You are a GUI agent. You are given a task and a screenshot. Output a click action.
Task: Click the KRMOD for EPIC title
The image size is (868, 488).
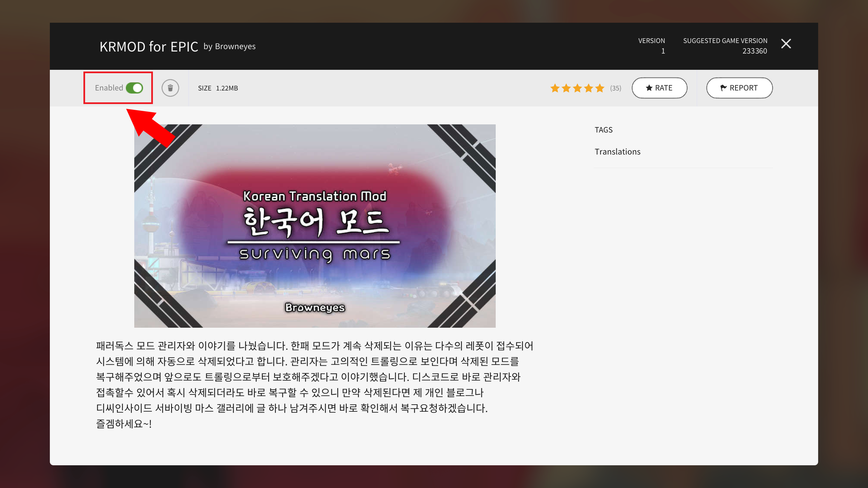tap(149, 47)
